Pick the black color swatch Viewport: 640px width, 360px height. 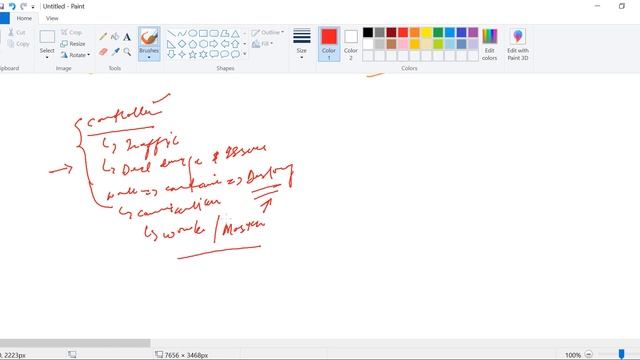(x=368, y=32)
